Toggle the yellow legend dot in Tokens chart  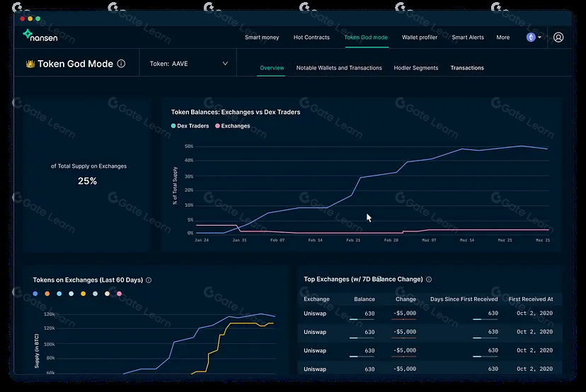(84, 294)
